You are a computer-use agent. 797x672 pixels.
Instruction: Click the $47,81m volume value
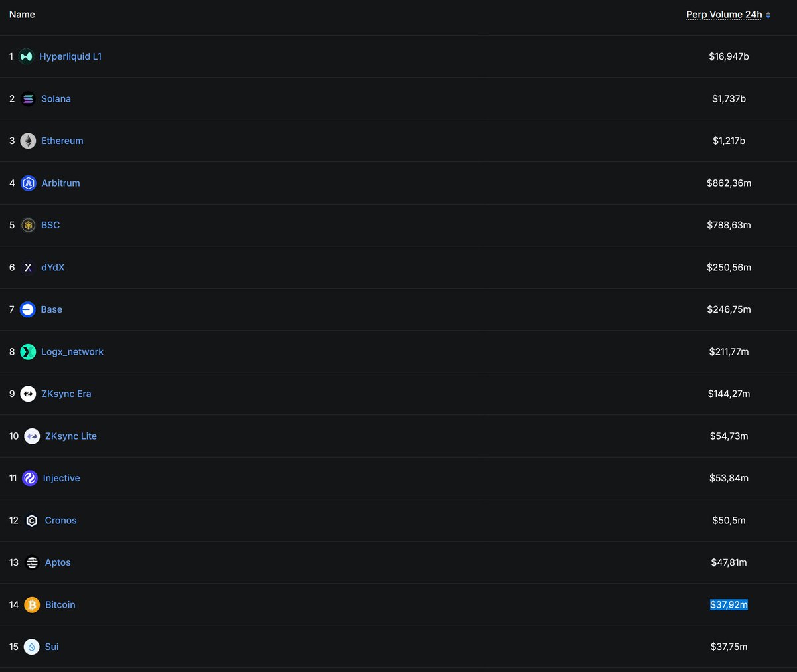(729, 562)
